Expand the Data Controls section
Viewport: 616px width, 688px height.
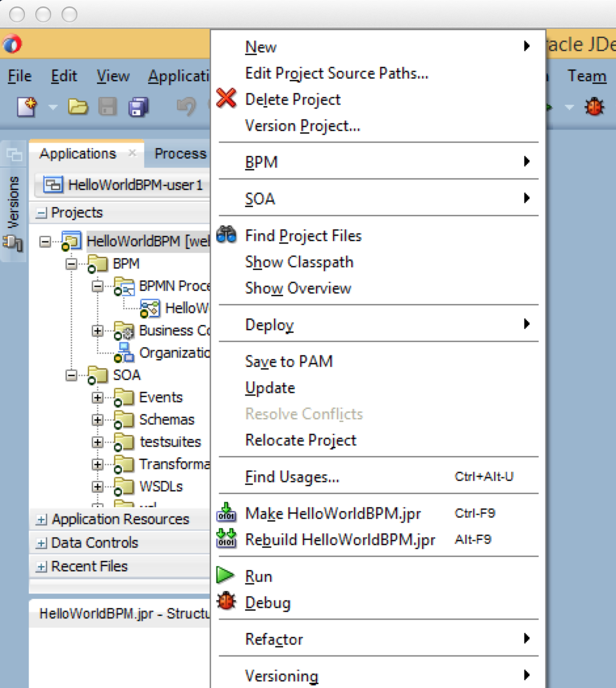[x=41, y=543]
